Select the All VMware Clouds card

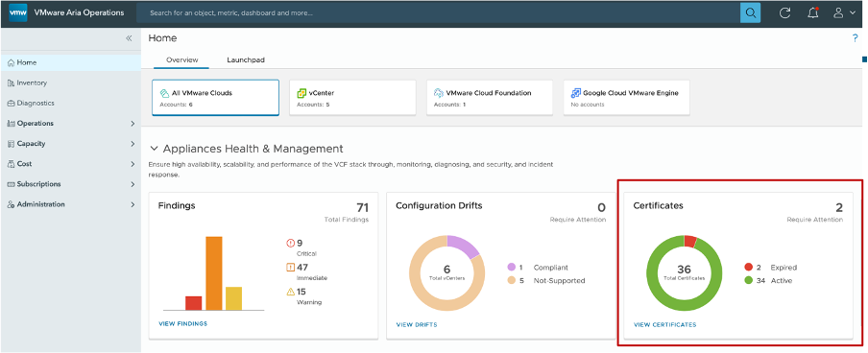(215, 98)
